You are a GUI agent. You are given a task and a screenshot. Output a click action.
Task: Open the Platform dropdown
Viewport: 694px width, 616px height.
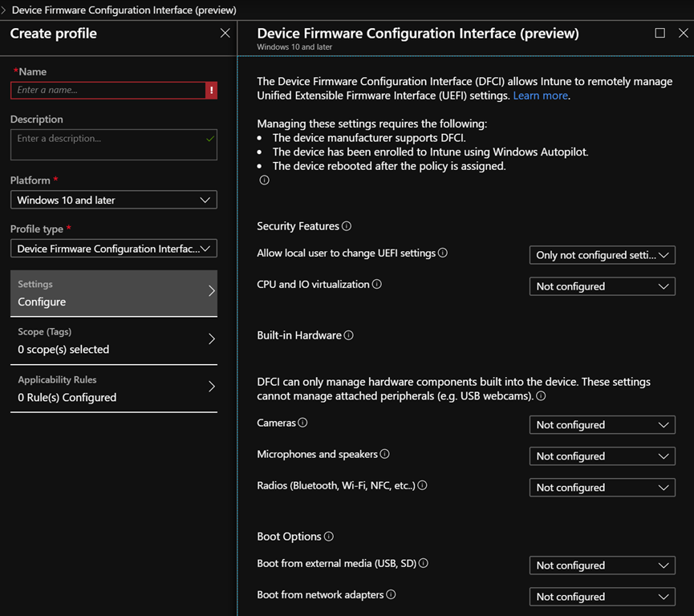click(x=113, y=200)
